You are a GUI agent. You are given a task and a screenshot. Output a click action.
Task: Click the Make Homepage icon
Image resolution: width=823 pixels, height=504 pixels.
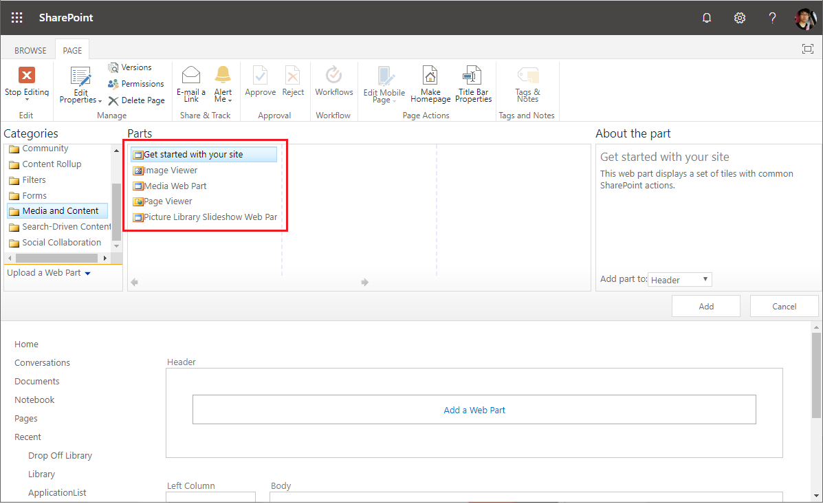430,75
